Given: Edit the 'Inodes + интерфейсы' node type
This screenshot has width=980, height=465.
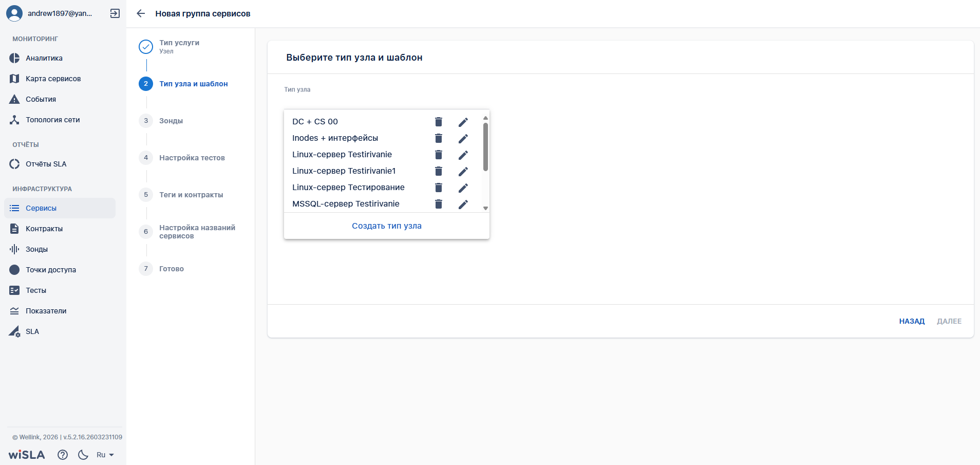Looking at the screenshot, I should (463, 138).
